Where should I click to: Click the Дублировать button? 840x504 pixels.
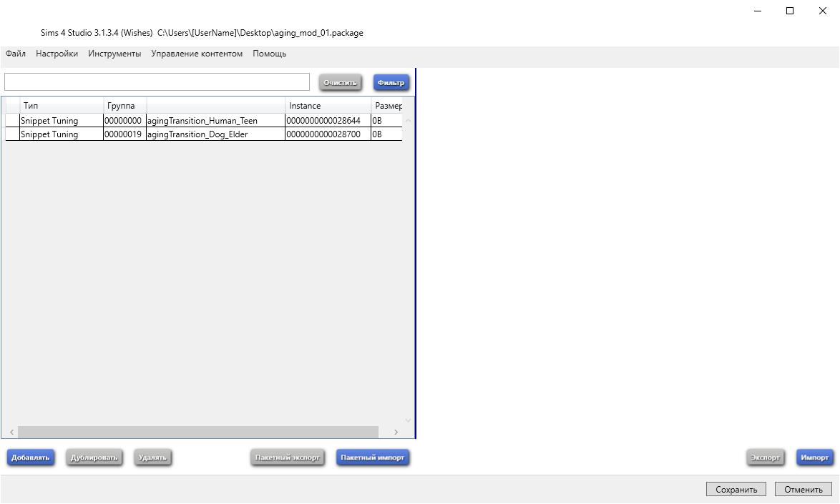point(94,458)
